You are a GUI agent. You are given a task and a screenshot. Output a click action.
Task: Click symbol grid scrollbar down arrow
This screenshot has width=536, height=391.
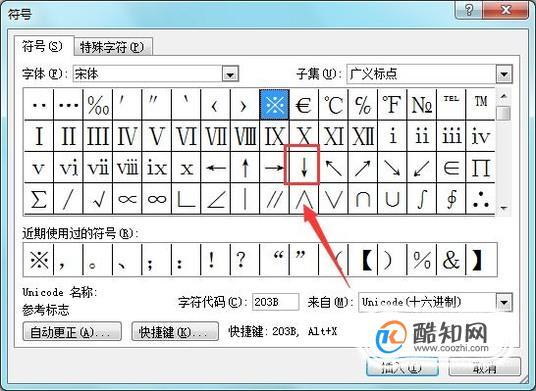pos(503,207)
